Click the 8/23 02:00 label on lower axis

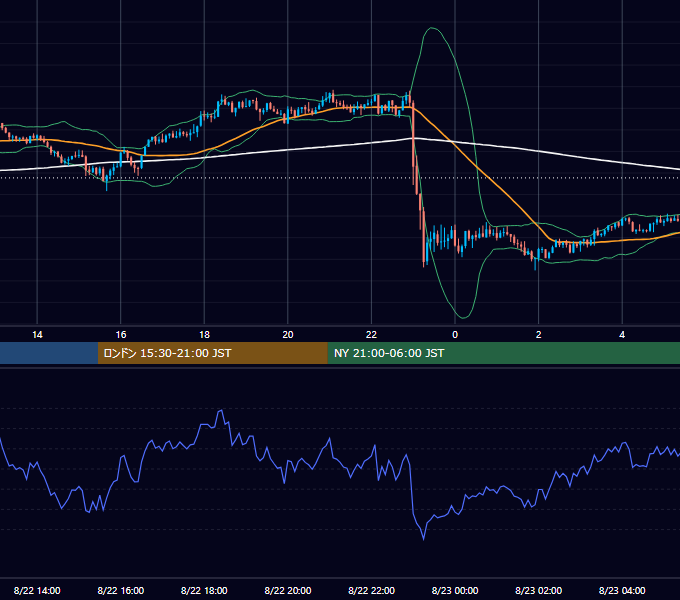coord(538,590)
